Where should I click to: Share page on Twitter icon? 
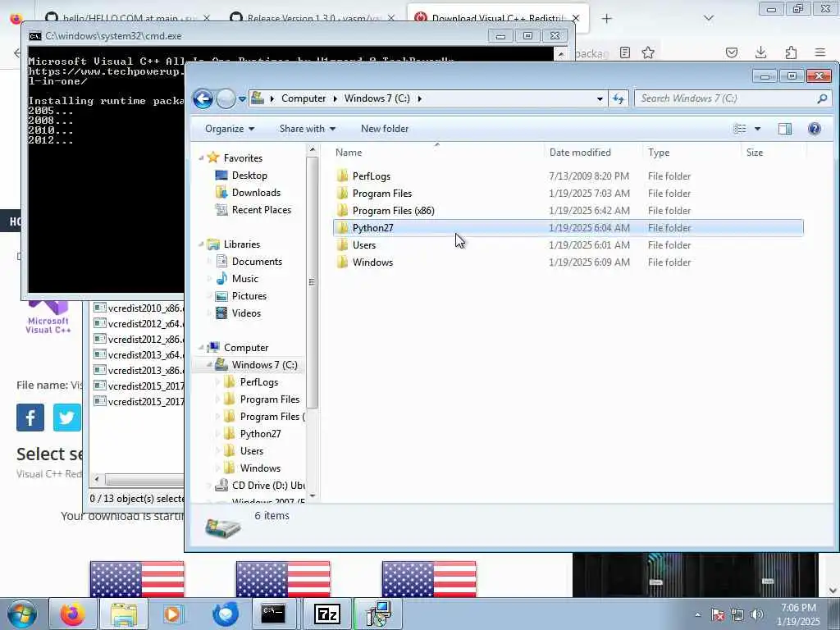click(x=67, y=418)
